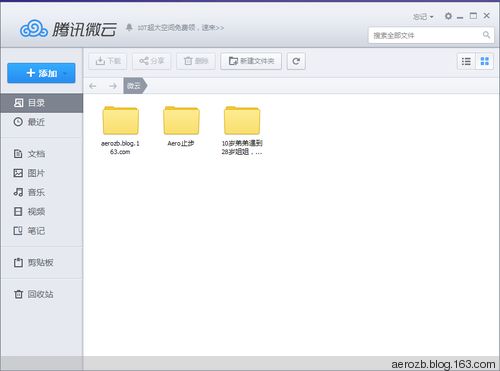Open 剪贴板 (Clipboard) in sidebar
500x371 pixels.
coord(41,262)
